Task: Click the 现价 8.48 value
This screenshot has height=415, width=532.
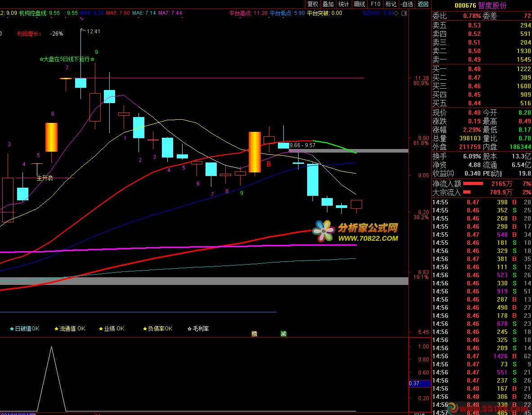Action: coord(474,113)
